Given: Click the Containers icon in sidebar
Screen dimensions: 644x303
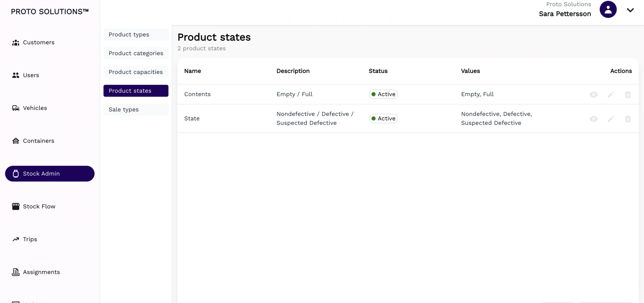Looking at the screenshot, I should click(16, 141).
